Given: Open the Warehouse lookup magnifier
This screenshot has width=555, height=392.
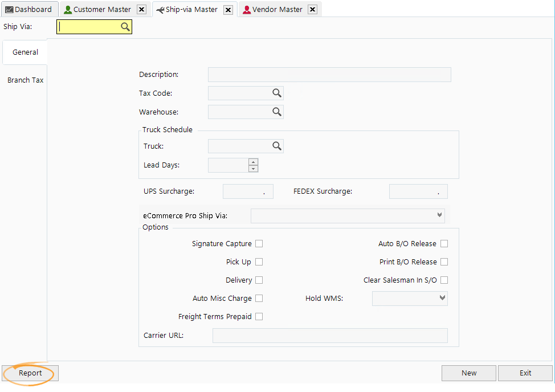Looking at the screenshot, I should point(277,112).
